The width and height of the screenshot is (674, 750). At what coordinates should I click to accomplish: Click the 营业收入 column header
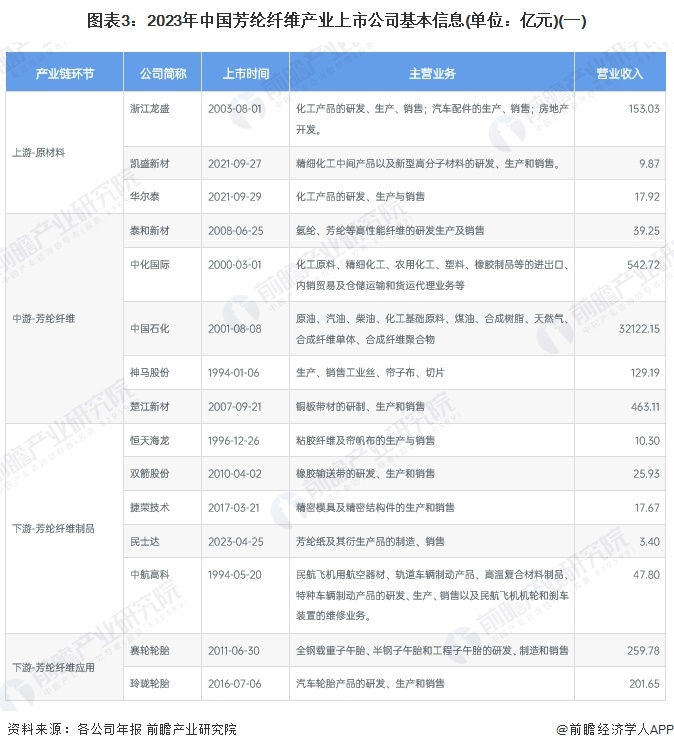[620, 74]
